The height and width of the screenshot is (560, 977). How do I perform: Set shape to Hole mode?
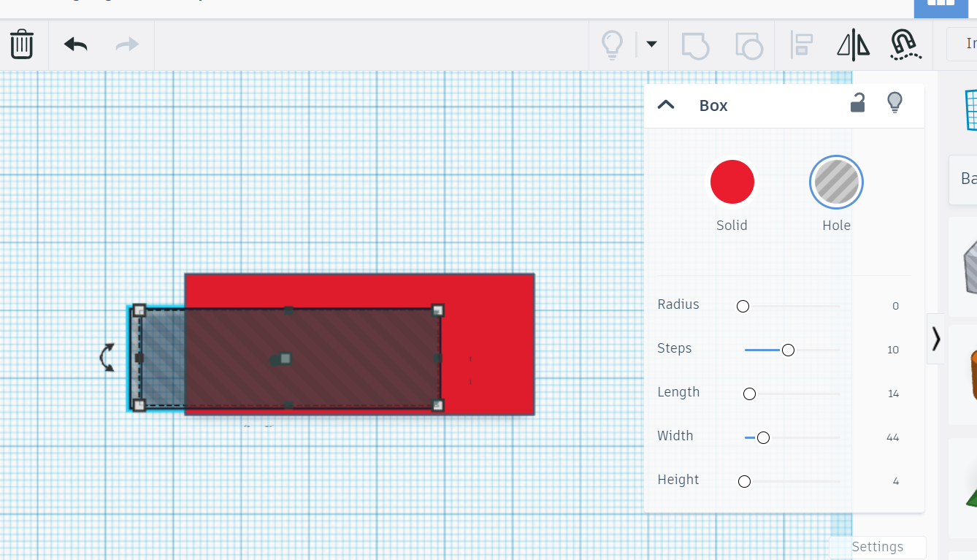tap(836, 182)
